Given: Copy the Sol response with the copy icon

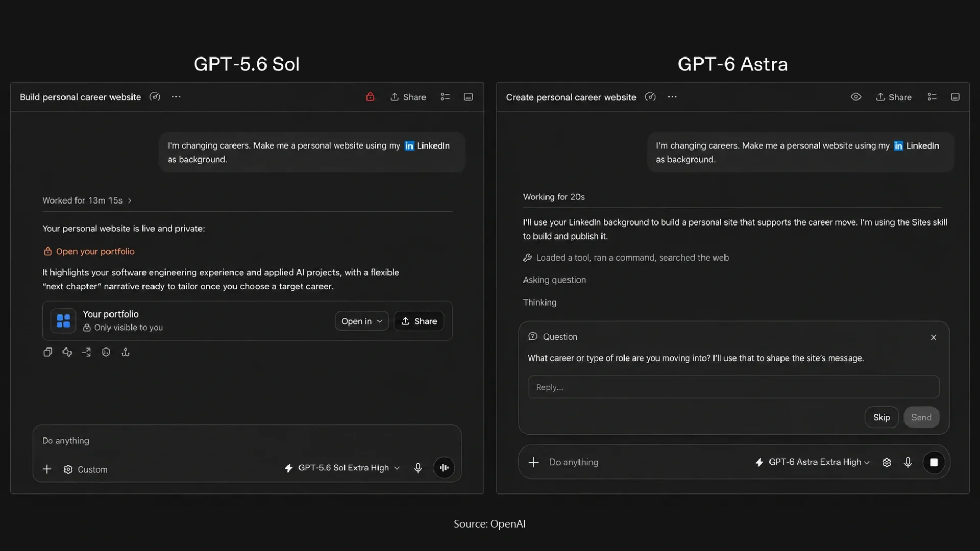Looking at the screenshot, I should click(48, 352).
